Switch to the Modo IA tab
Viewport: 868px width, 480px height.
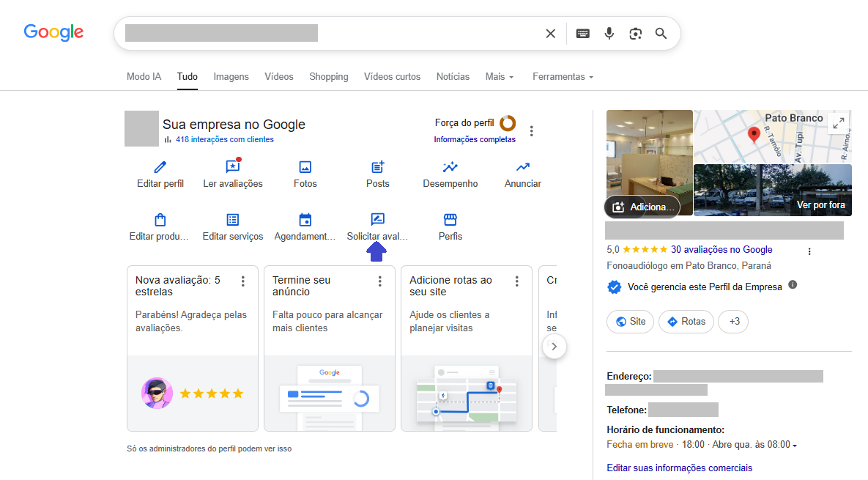pos(144,76)
